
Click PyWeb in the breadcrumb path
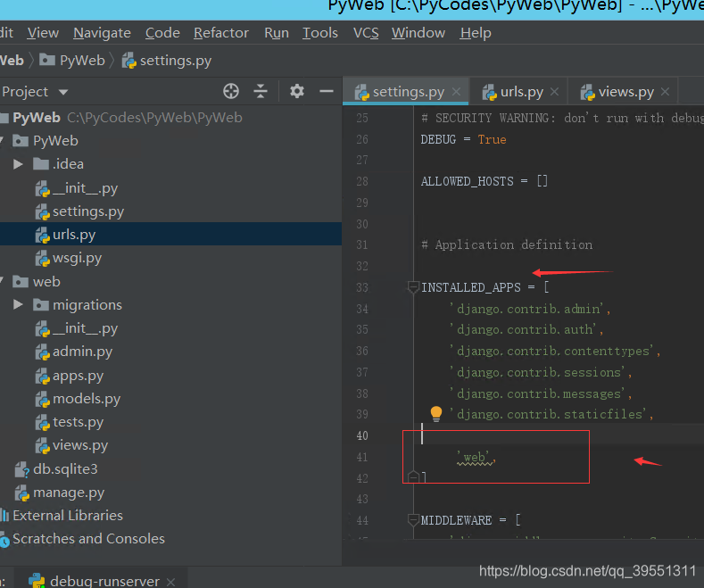(x=82, y=60)
